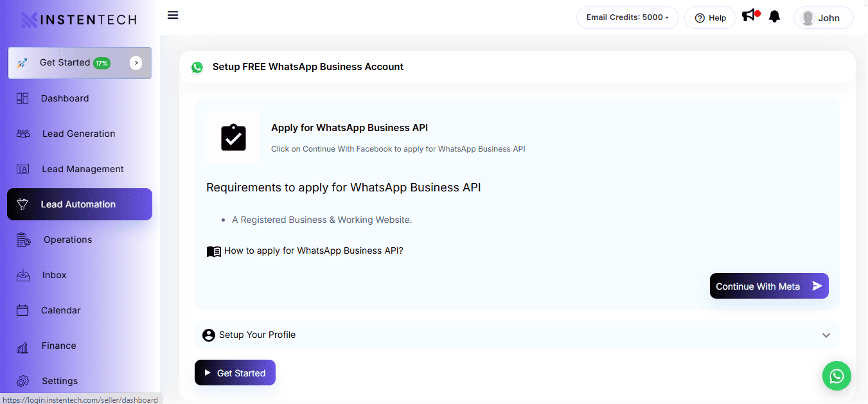Click the Operations clipboard icon
Image resolution: width=868 pixels, height=404 pixels.
(x=24, y=240)
